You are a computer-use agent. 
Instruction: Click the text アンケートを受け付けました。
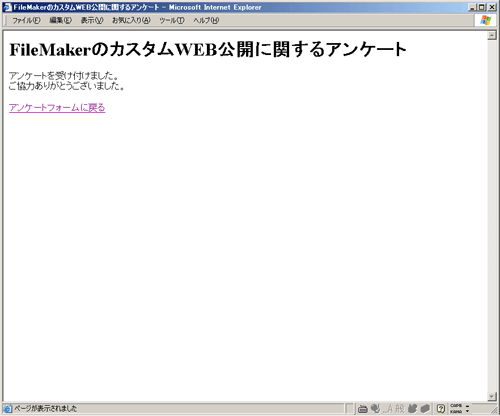pos(63,76)
